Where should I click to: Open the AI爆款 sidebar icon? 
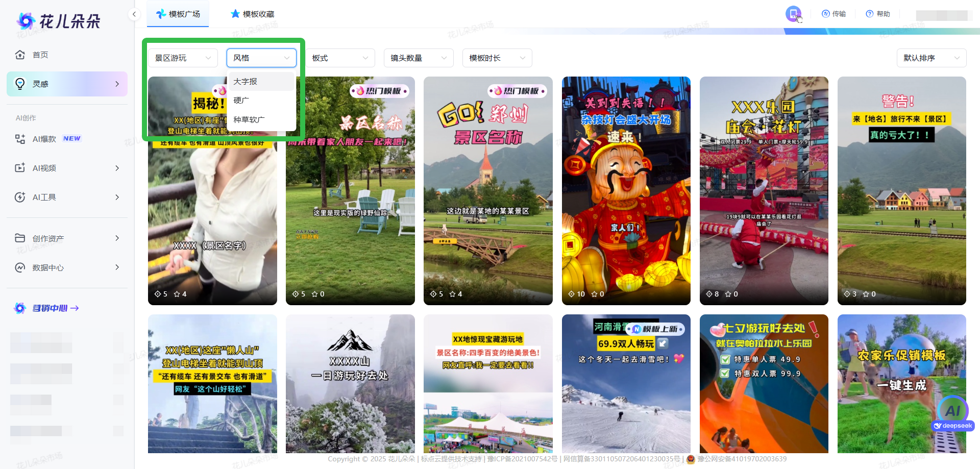click(x=20, y=139)
